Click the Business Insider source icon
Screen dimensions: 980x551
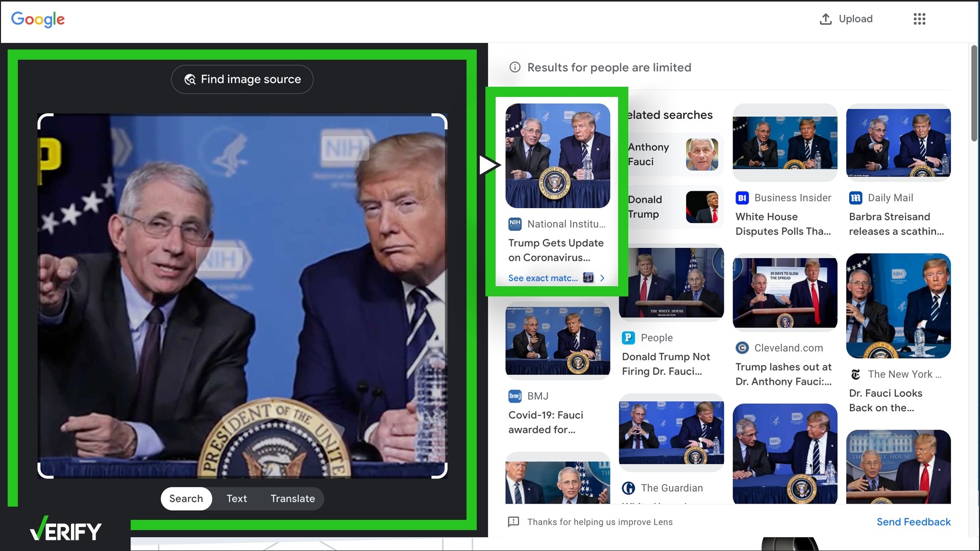[x=743, y=197]
